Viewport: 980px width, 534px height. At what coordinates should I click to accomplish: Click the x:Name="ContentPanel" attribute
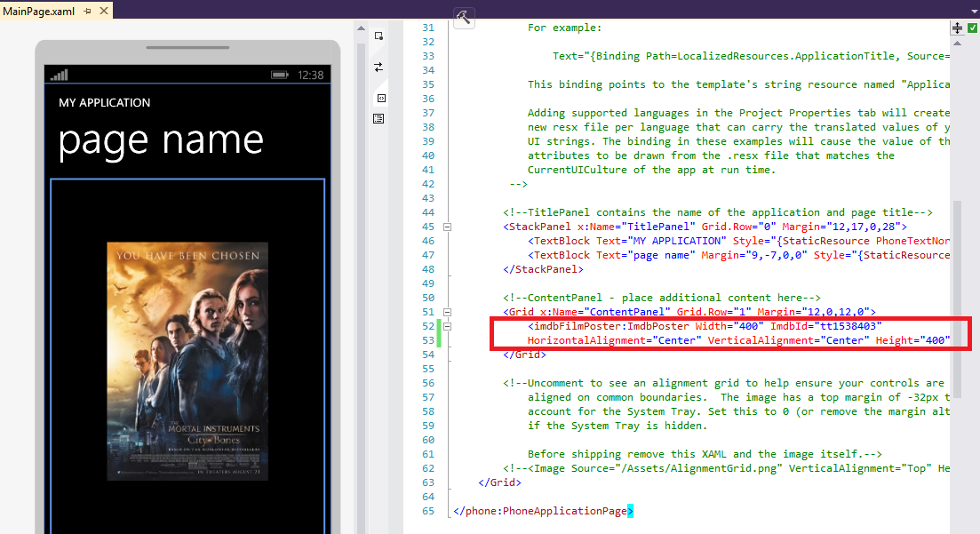click(605, 311)
